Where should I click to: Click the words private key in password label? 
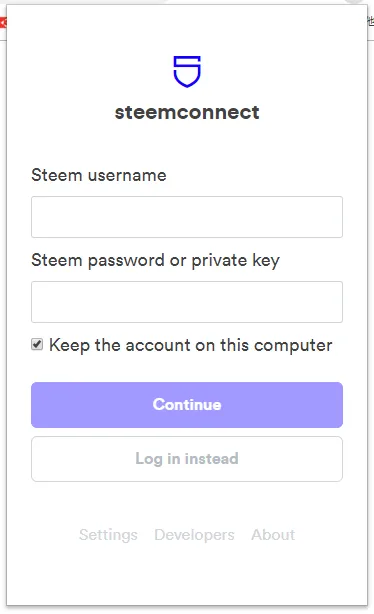pyautogui.click(x=235, y=261)
